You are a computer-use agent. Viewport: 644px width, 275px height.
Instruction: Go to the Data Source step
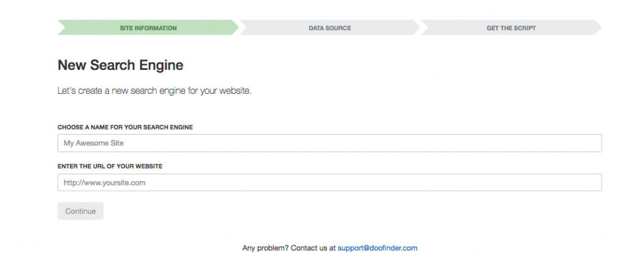330,28
